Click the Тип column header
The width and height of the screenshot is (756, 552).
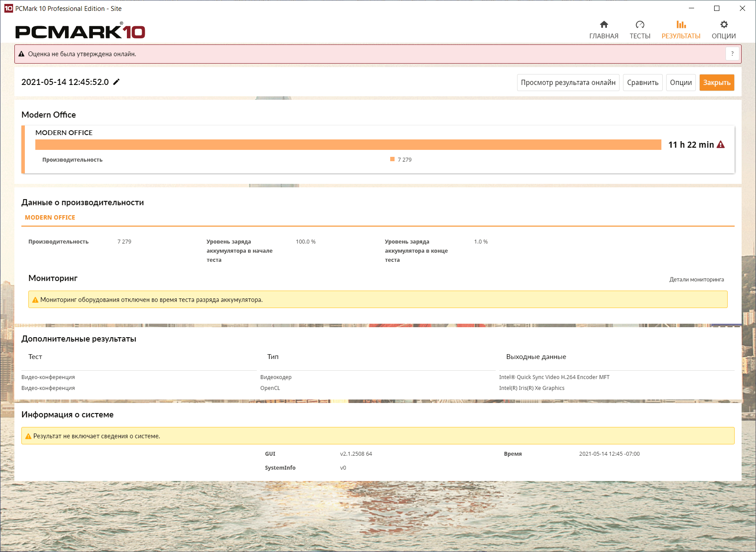pos(273,357)
